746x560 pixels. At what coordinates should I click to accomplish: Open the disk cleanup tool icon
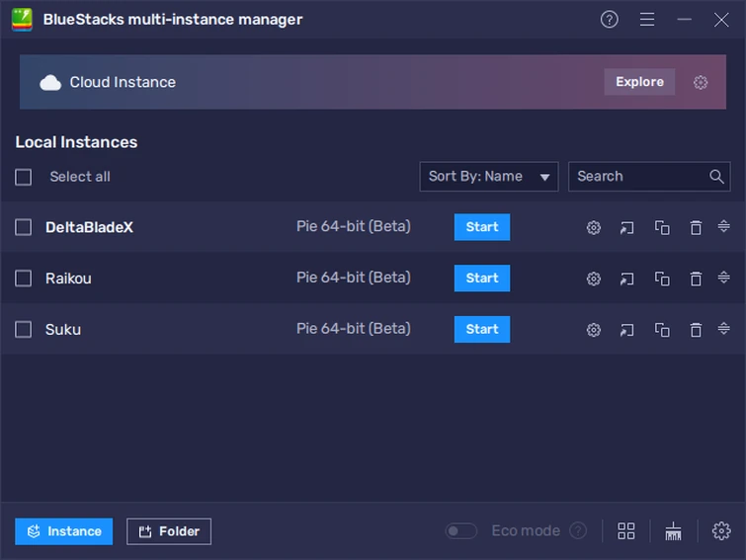674,531
